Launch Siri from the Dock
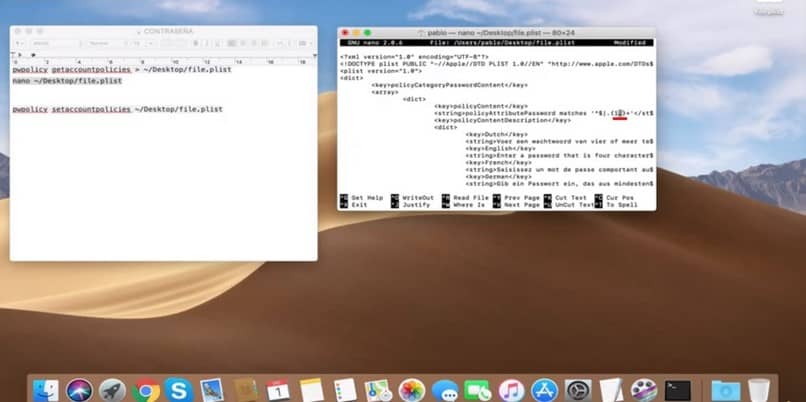806x402 pixels. (x=79, y=391)
